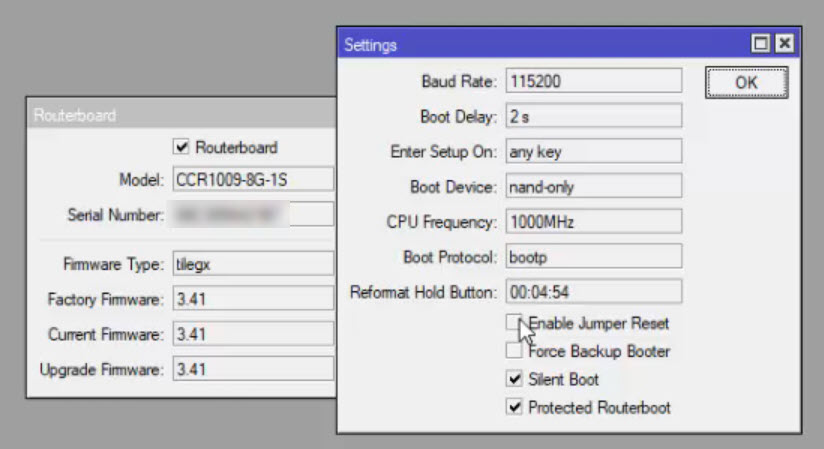Image resolution: width=824 pixels, height=449 pixels.
Task: Click the Serial Number label
Action: [x=116, y=215]
